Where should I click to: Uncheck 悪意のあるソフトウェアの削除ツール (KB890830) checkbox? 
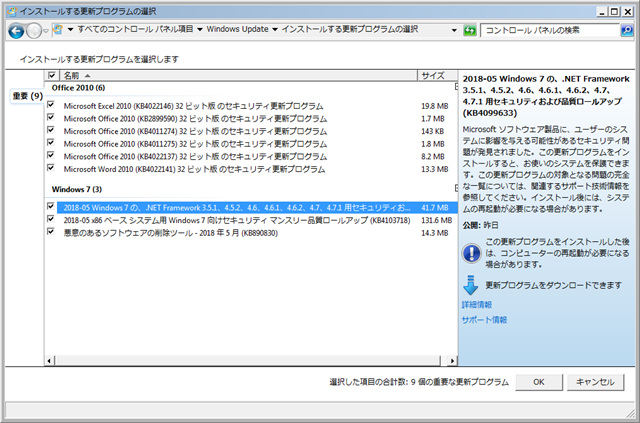click(x=51, y=232)
